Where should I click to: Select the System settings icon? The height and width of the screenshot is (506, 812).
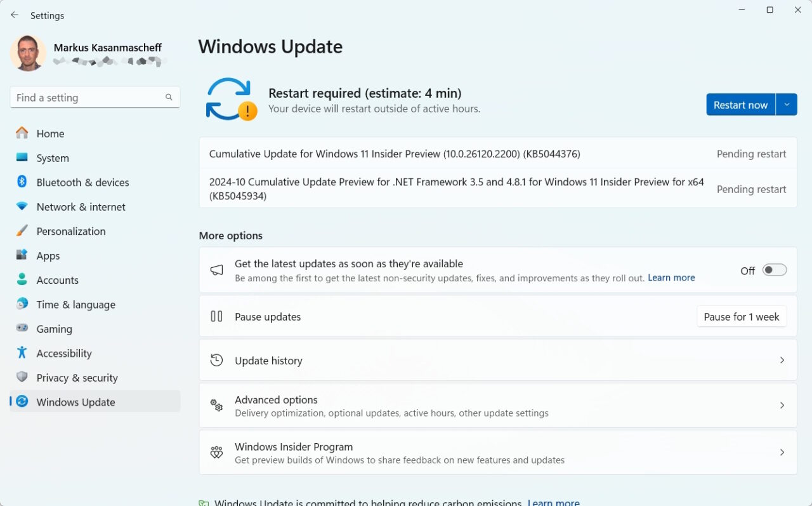(22, 157)
